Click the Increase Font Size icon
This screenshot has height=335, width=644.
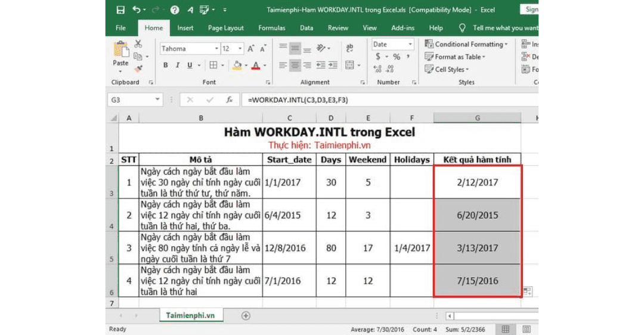point(251,49)
